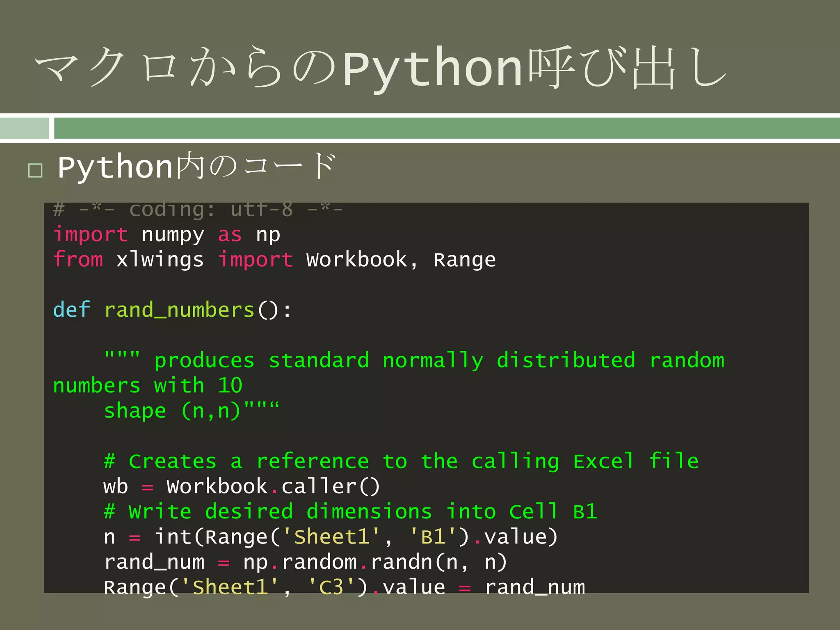
Task: Click the function definition 'def rand_numbers():'
Action: click(x=173, y=310)
